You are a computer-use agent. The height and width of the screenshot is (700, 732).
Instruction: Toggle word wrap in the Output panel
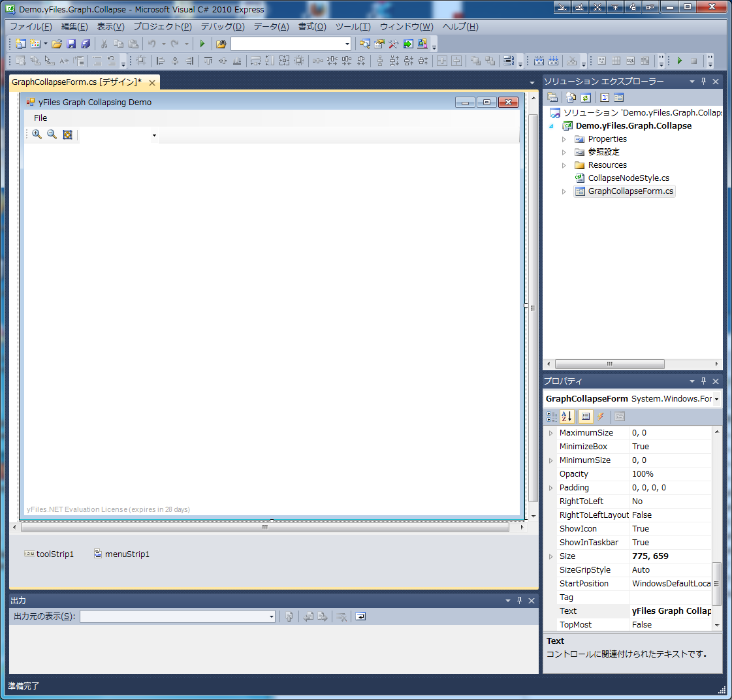(x=360, y=616)
